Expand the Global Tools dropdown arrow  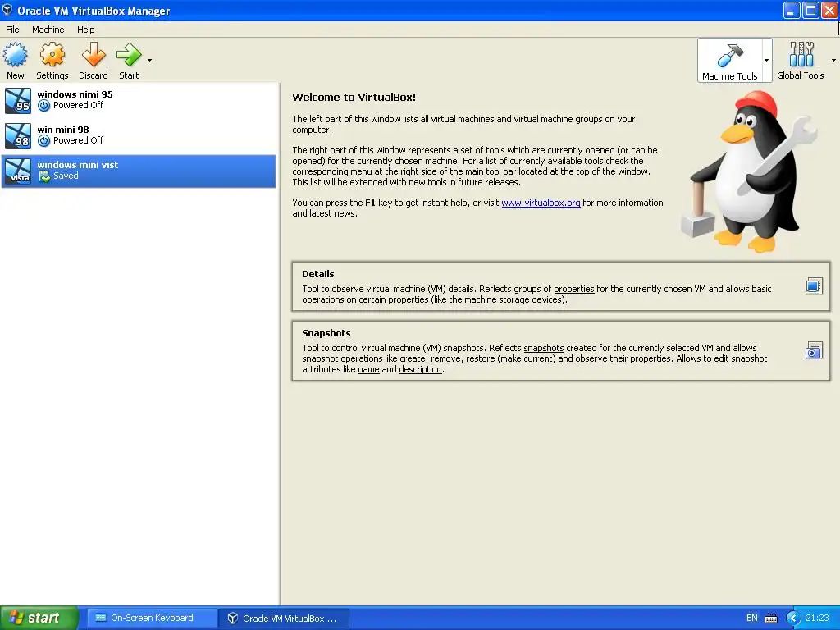833,60
